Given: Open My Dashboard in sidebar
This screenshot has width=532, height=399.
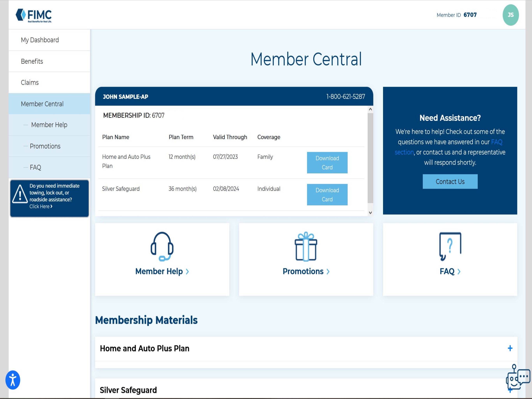Looking at the screenshot, I should pyautogui.click(x=40, y=40).
